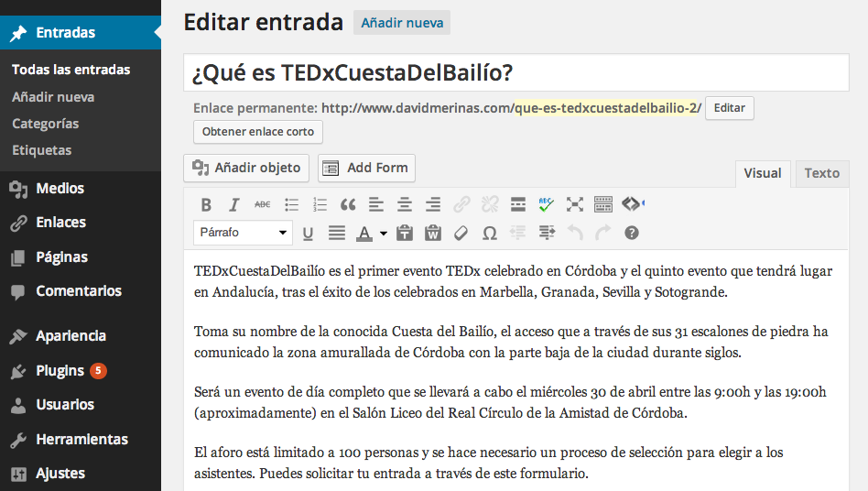The image size is (868, 491).
Task: Click Obtener enlace corto button
Action: 258,132
